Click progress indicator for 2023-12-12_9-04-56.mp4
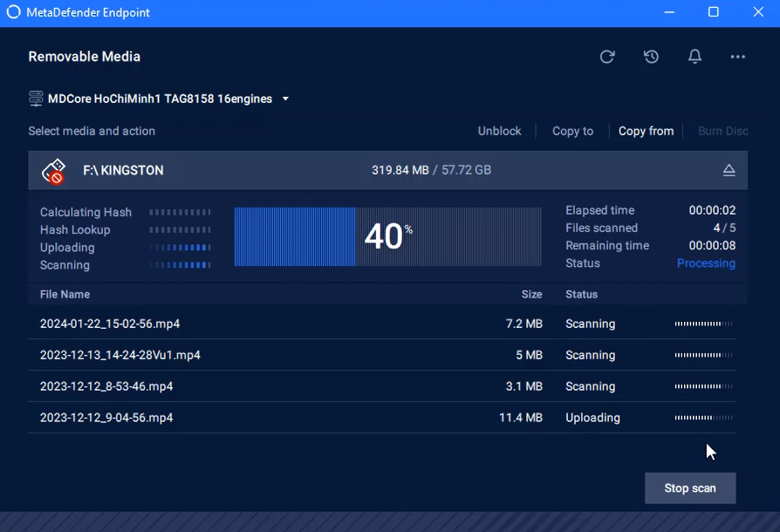780x532 pixels. tap(703, 418)
